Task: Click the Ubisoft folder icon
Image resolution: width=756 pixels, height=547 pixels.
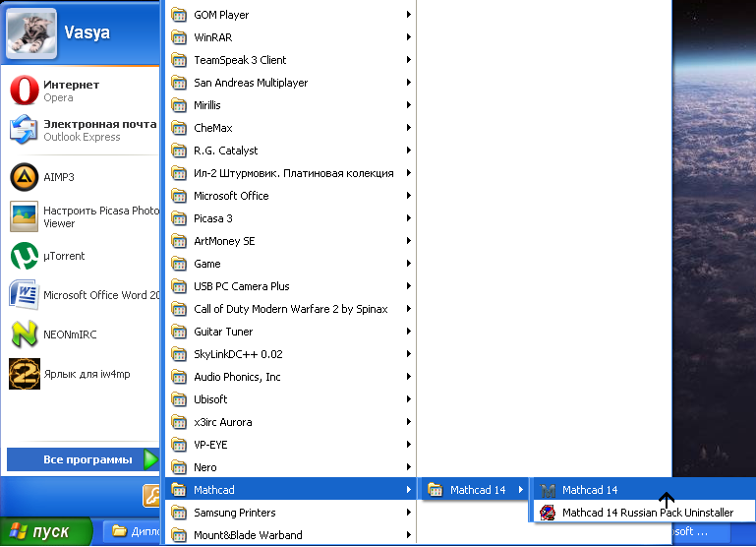Action: (x=179, y=399)
